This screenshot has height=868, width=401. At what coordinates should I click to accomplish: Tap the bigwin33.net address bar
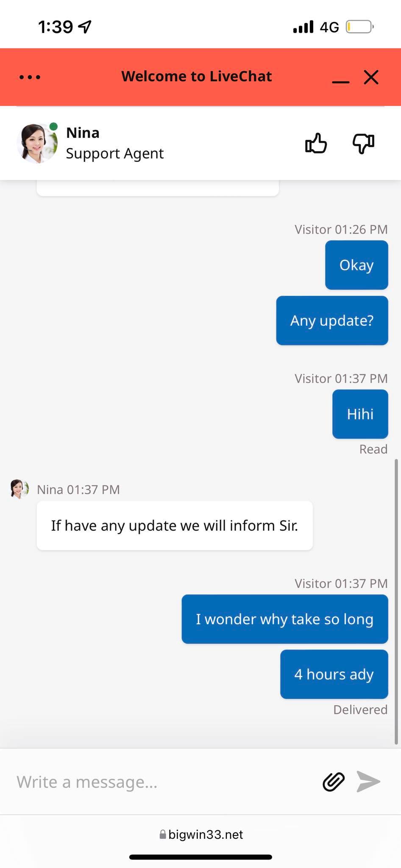tap(201, 835)
